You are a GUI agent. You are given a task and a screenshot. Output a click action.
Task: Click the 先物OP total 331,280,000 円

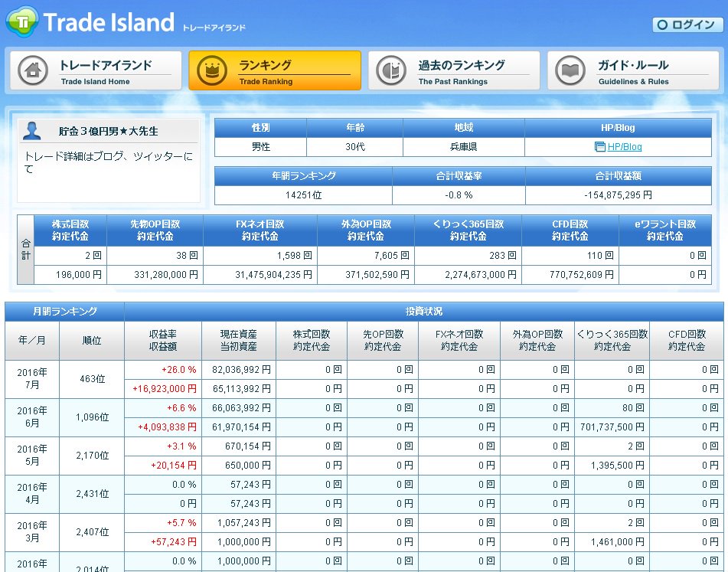[x=166, y=275]
